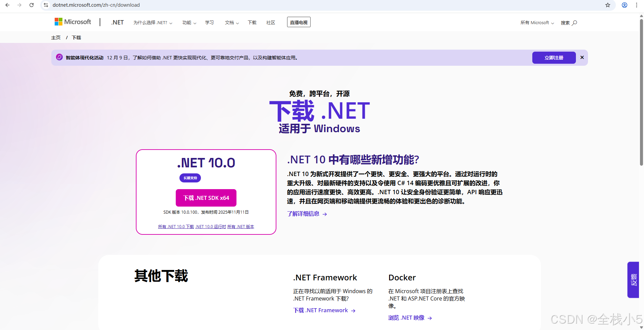Click the .NET 10 中有哪些新增功能? heading
The image size is (644, 330).
(353, 160)
